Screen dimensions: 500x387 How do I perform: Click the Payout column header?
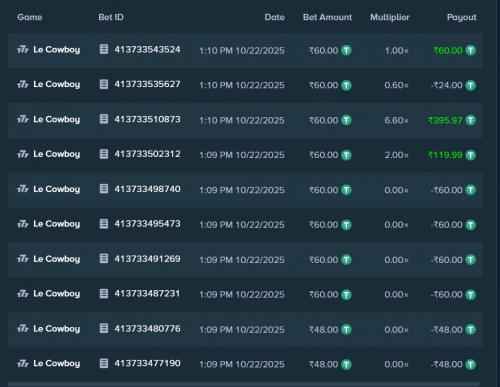click(x=462, y=17)
